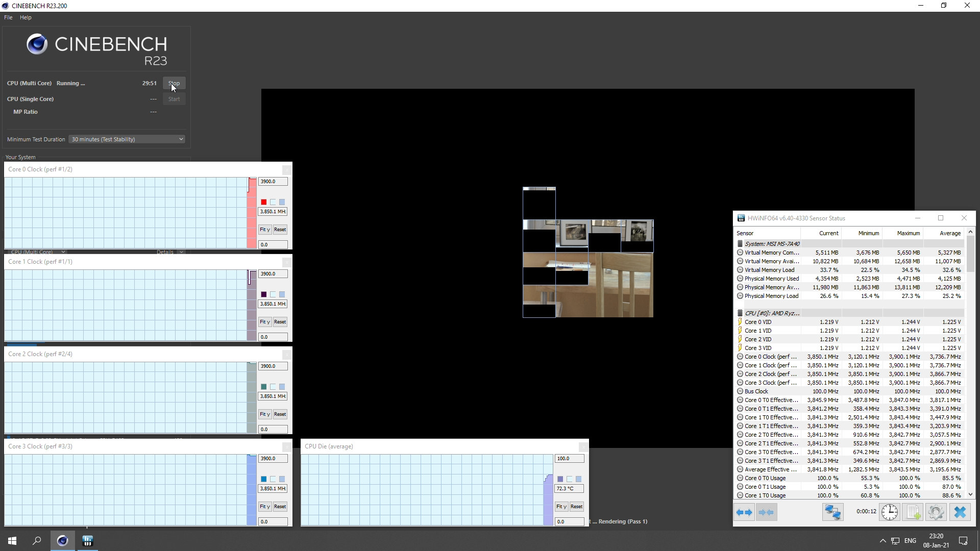Open the Windows search magnifier icon
The width and height of the screenshot is (980, 551).
[x=37, y=541]
